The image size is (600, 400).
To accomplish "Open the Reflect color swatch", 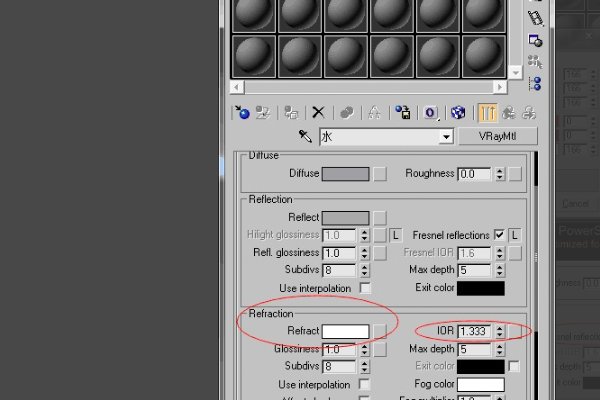I will pyautogui.click(x=346, y=218).
